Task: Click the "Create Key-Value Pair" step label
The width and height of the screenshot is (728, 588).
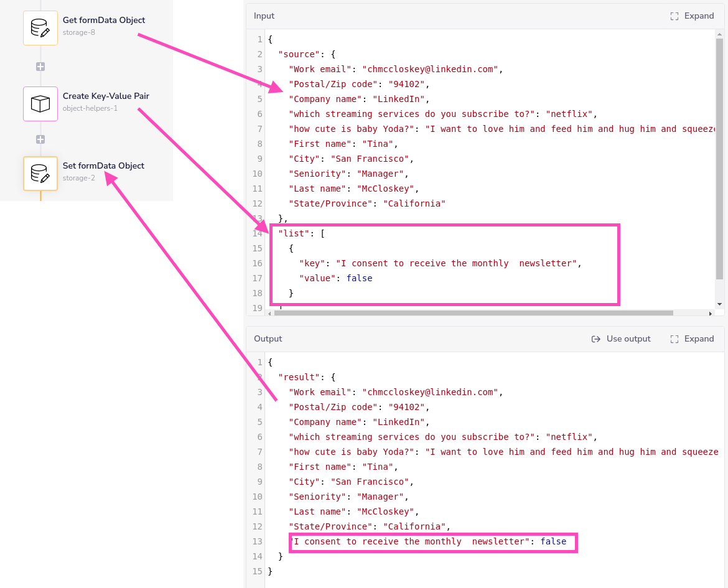Action: coord(106,96)
